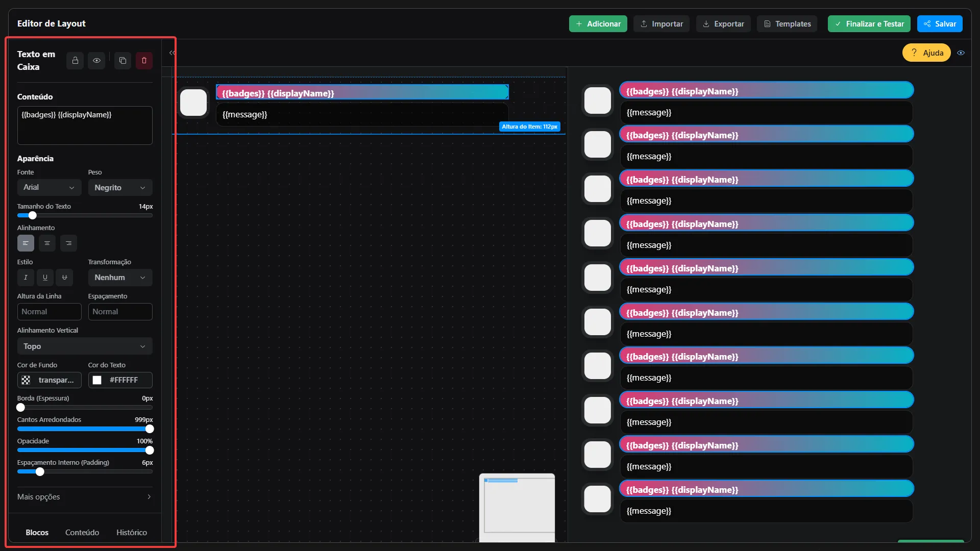Click the duplicate element icon
The width and height of the screenshot is (980, 551).
coord(122,61)
